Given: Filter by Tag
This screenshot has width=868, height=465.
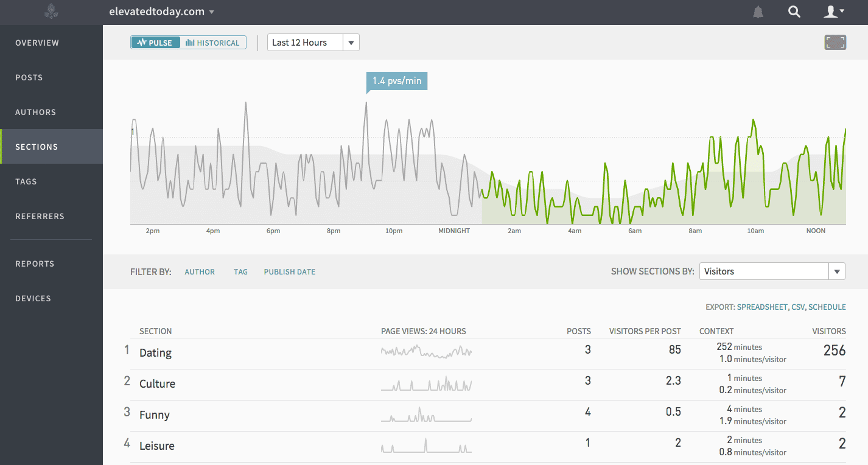Looking at the screenshot, I should click(240, 272).
